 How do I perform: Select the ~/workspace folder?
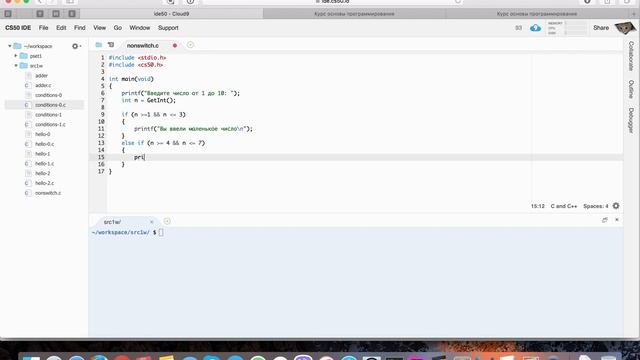click(x=38, y=46)
